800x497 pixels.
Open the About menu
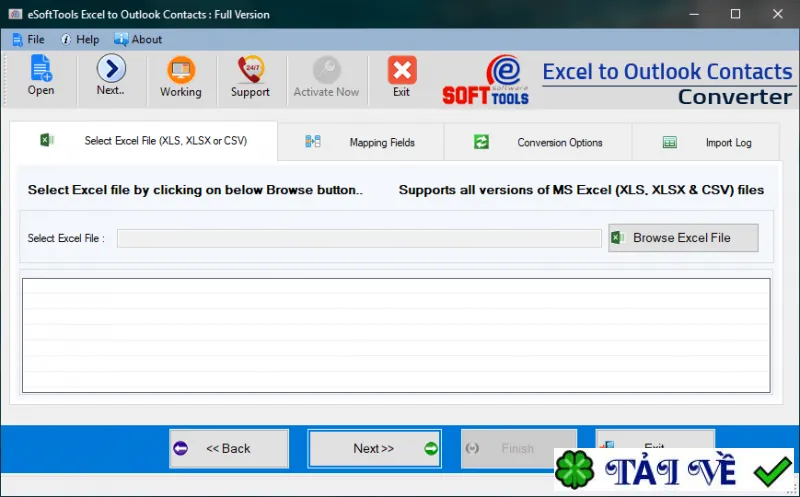coord(138,39)
